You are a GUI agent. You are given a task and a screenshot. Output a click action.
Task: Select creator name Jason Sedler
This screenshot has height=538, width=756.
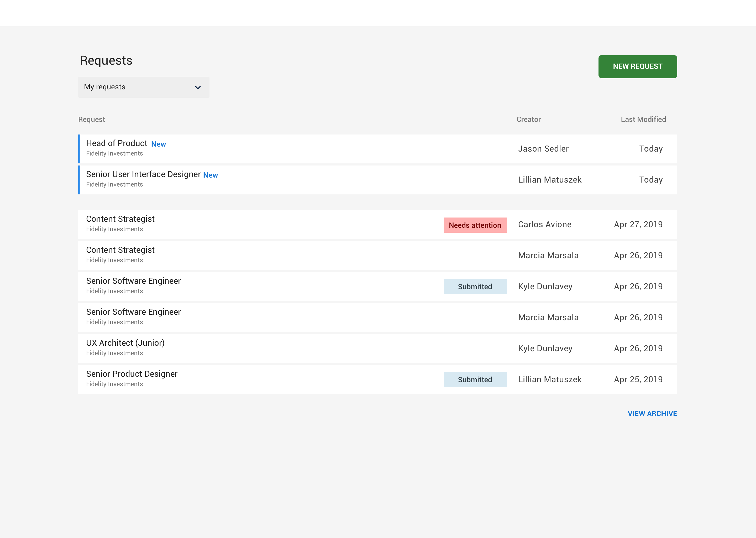click(543, 149)
